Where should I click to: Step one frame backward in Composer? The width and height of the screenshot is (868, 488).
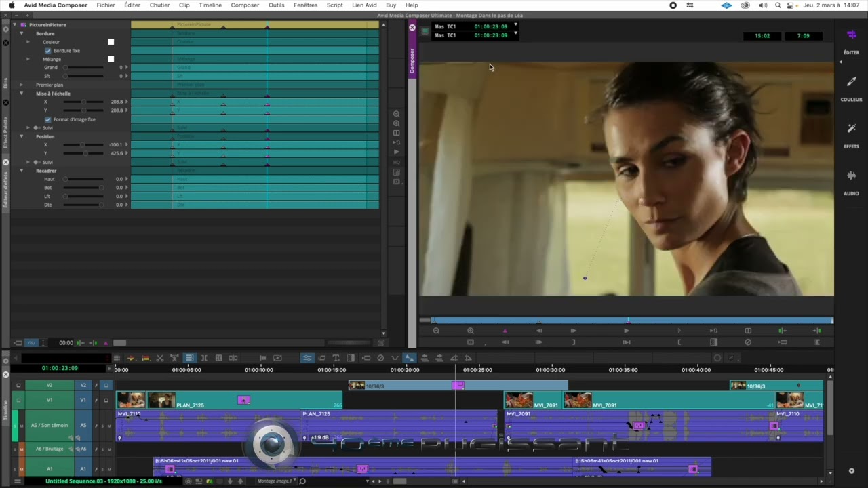539,331
